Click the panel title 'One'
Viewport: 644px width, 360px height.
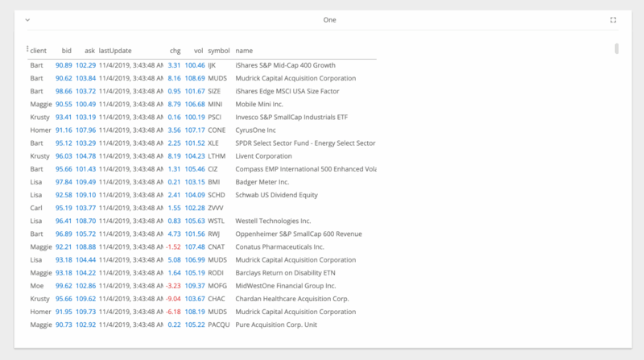pyautogui.click(x=330, y=19)
